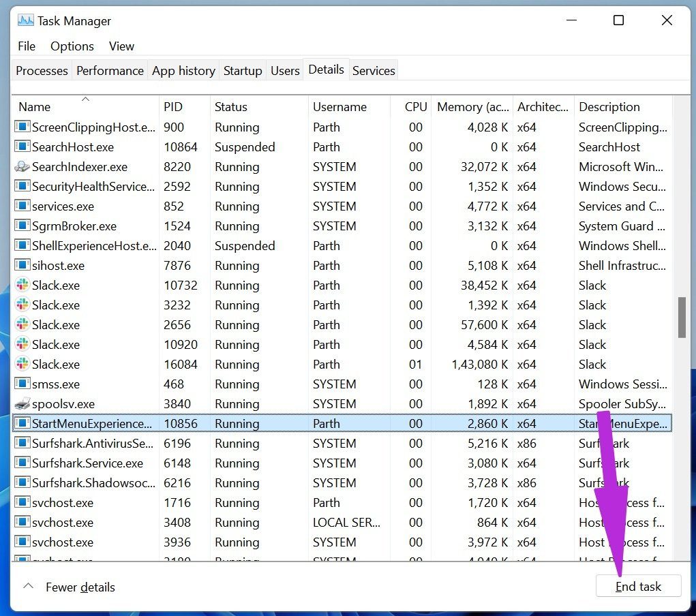
Task: Click the Surfshark.Service.exe process icon
Action: [22, 463]
